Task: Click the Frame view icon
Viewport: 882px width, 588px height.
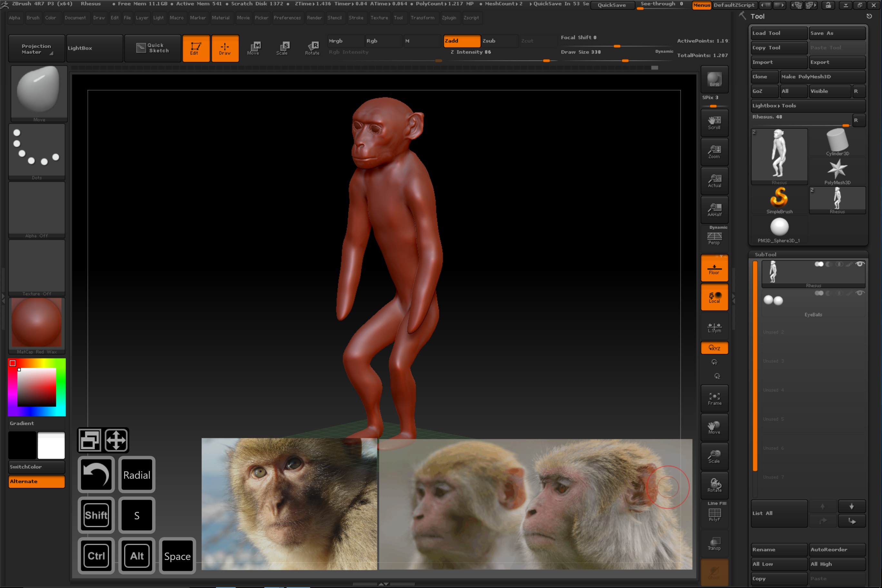Action: point(714,398)
